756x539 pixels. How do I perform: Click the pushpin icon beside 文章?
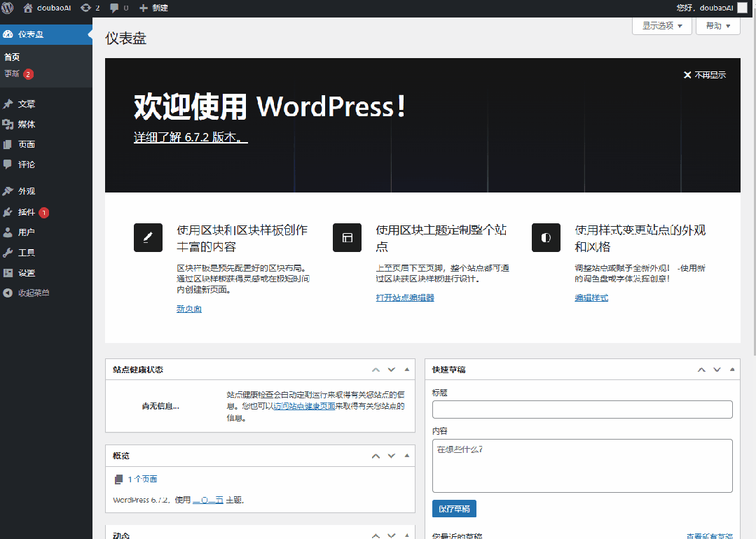click(x=8, y=104)
